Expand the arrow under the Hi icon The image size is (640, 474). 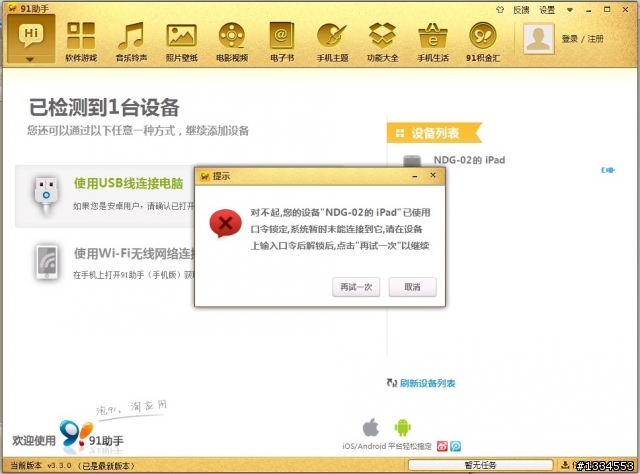30,60
